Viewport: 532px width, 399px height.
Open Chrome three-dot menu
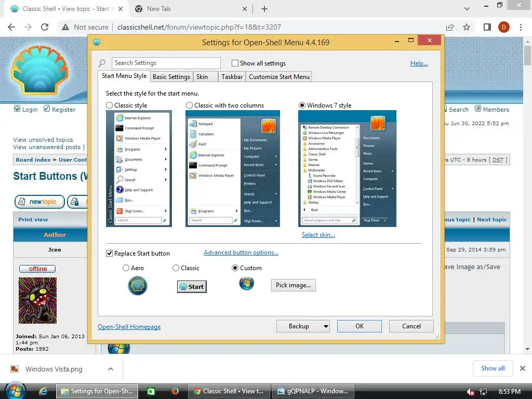click(521, 27)
